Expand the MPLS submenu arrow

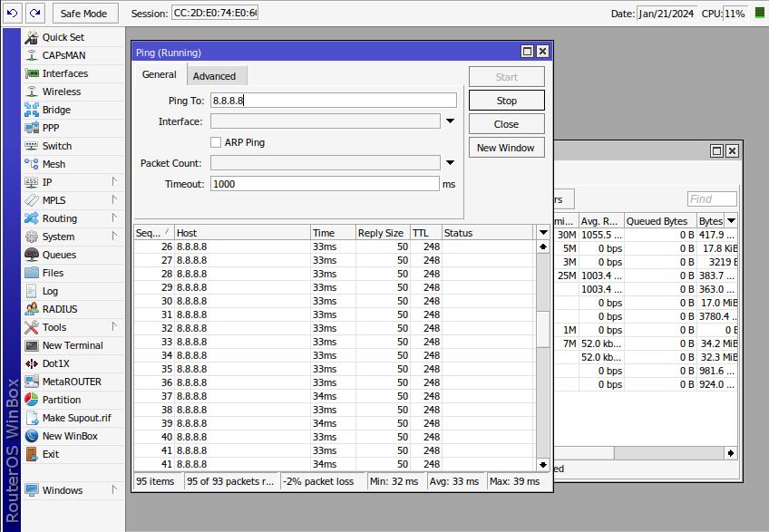pos(114,199)
